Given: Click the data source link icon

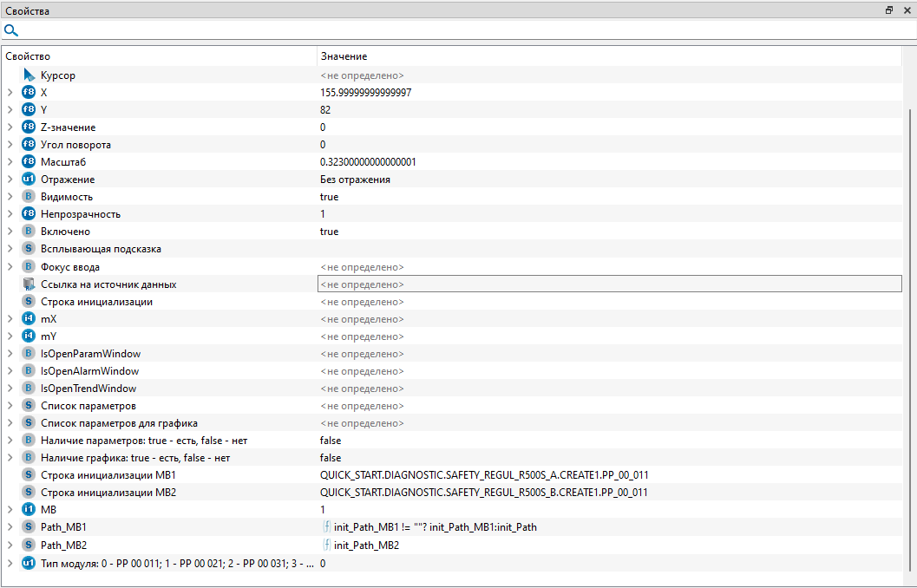Looking at the screenshot, I should (29, 284).
